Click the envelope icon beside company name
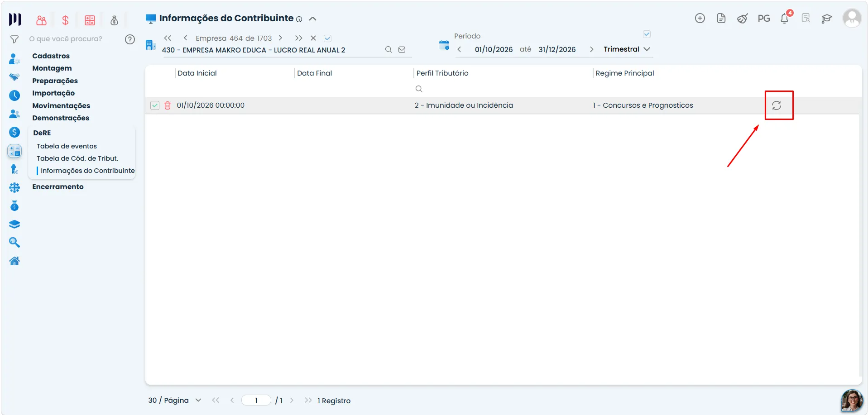This screenshot has height=415, width=868. click(x=402, y=50)
